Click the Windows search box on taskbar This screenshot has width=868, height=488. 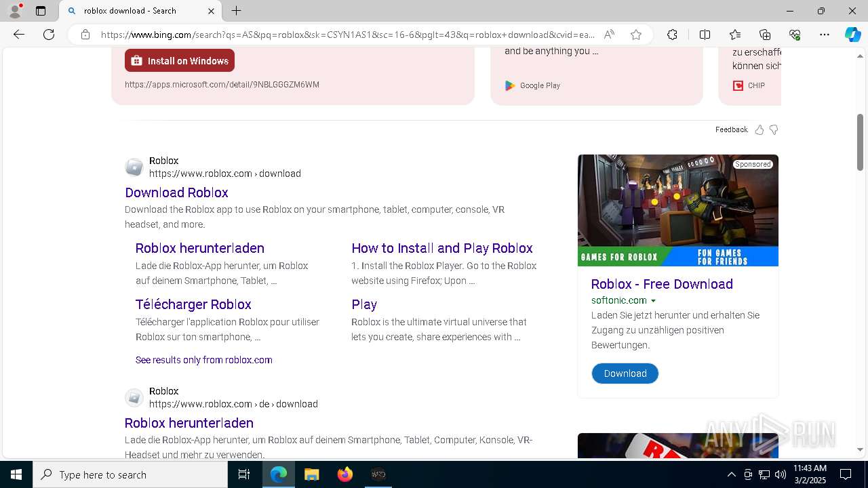coord(130,474)
